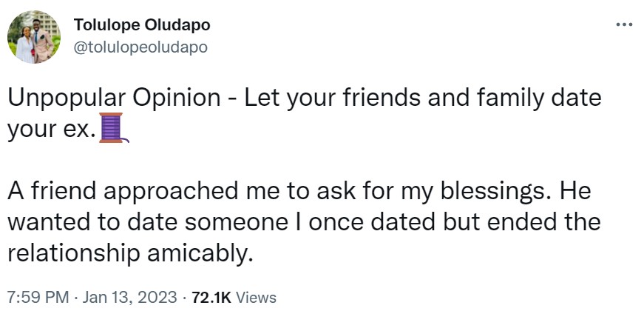Open the @tolulopeoludapo handle link
This screenshot has height=311, width=644.
point(140,47)
